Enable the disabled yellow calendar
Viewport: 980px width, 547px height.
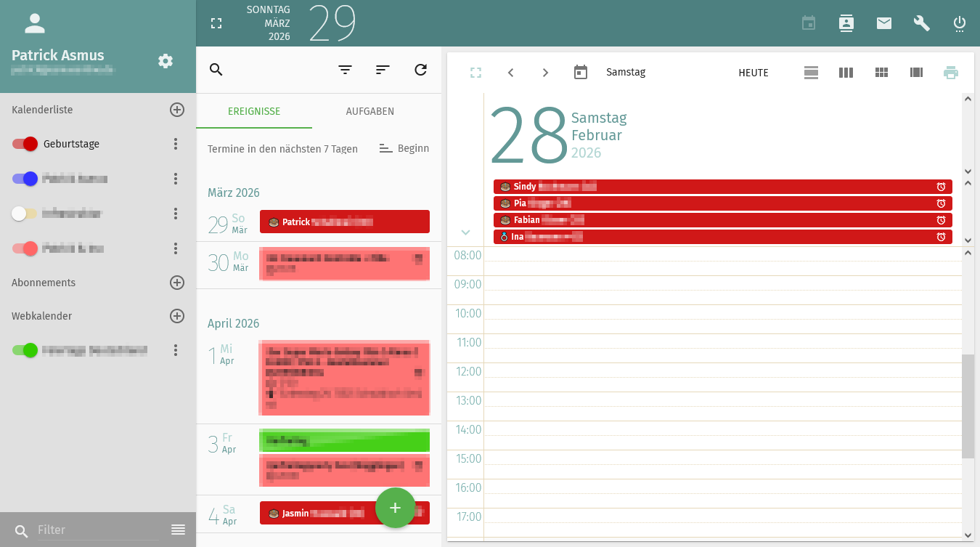[25, 214]
